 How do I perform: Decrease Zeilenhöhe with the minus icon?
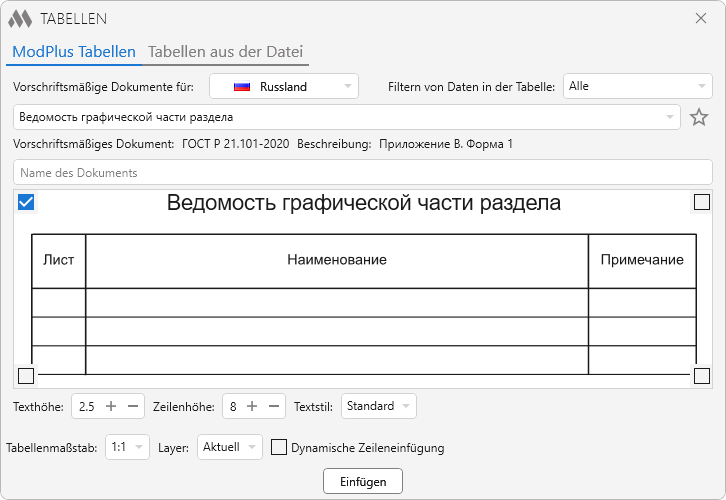[x=274, y=406]
